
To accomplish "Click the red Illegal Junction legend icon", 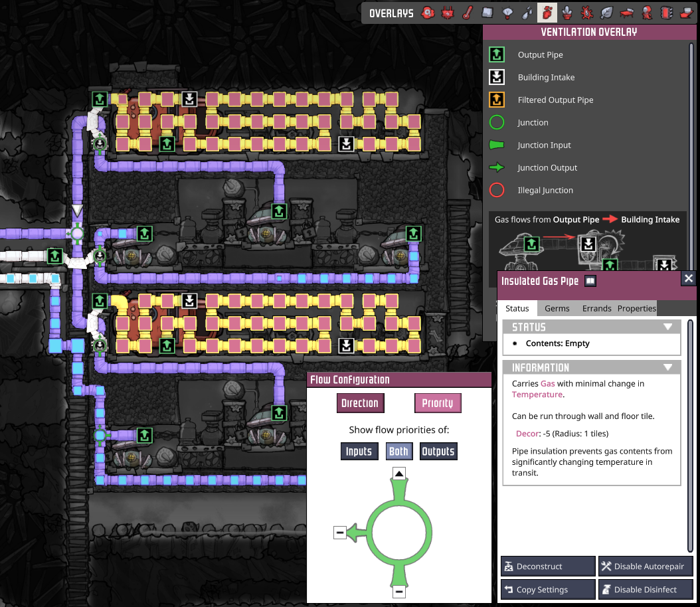I will (x=497, y=190).
